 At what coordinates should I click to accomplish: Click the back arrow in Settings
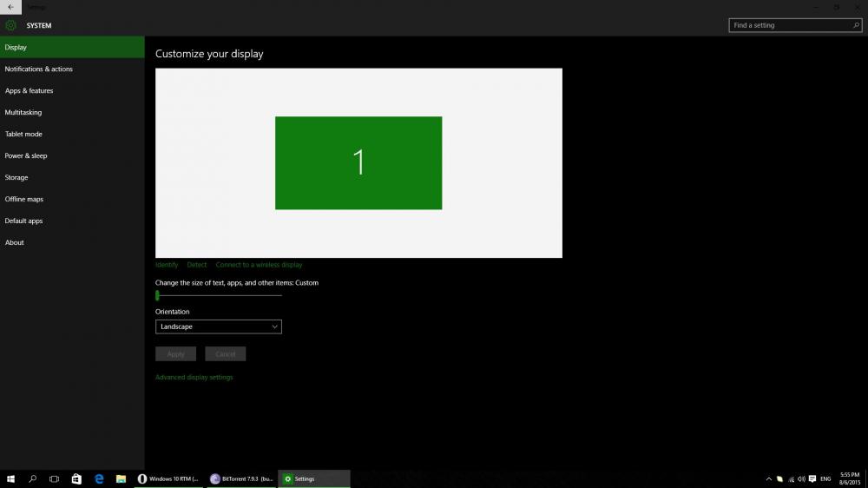(x=10, y=7)
